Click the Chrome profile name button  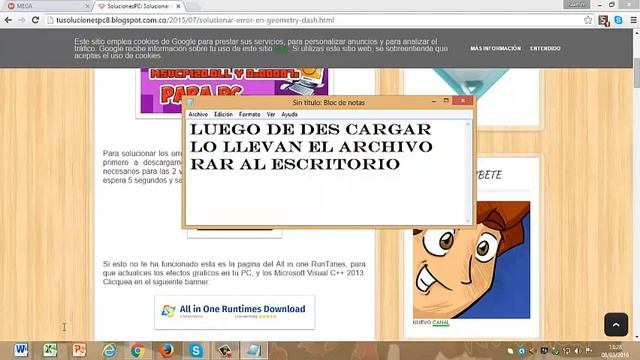576,4
